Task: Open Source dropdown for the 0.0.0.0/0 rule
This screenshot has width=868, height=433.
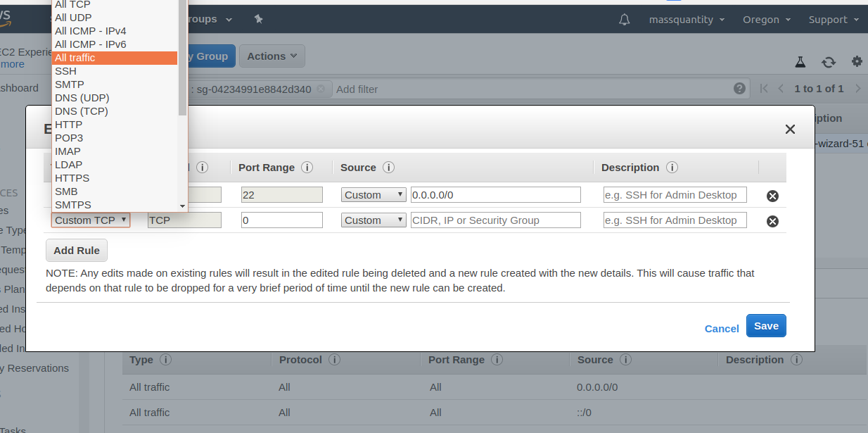Action: click(374, 195)
